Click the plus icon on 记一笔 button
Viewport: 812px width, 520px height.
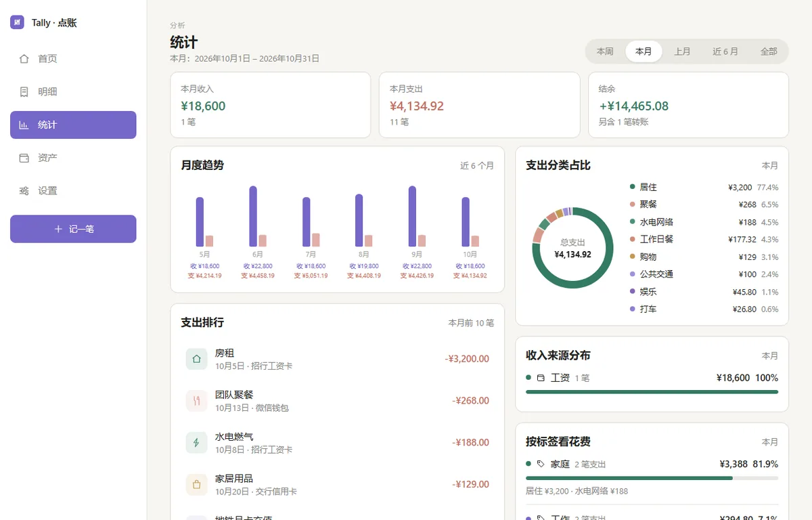58,229
